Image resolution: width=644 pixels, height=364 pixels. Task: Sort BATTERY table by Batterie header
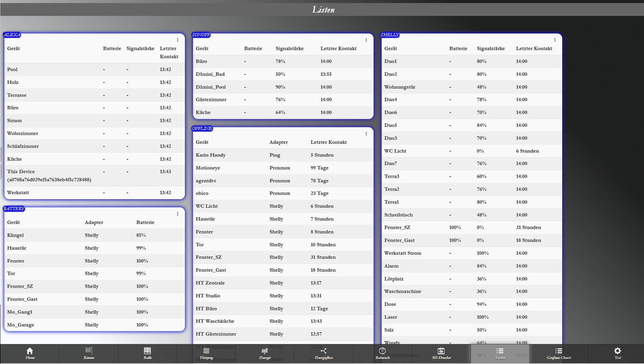click(145, 222)
